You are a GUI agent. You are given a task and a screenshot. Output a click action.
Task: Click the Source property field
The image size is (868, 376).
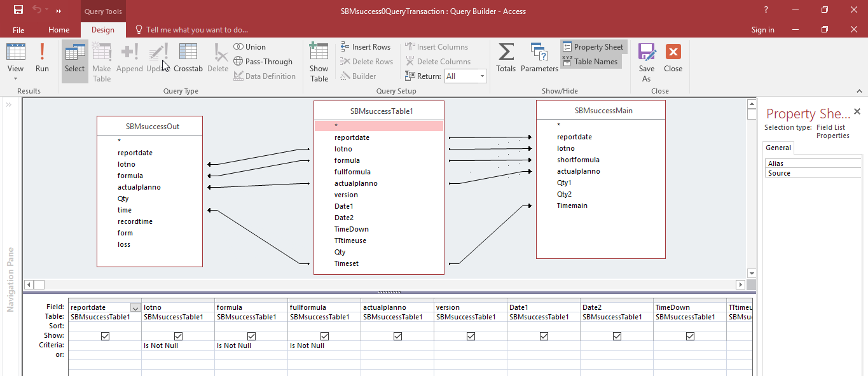pyautogui.click(x=813, y=173)
